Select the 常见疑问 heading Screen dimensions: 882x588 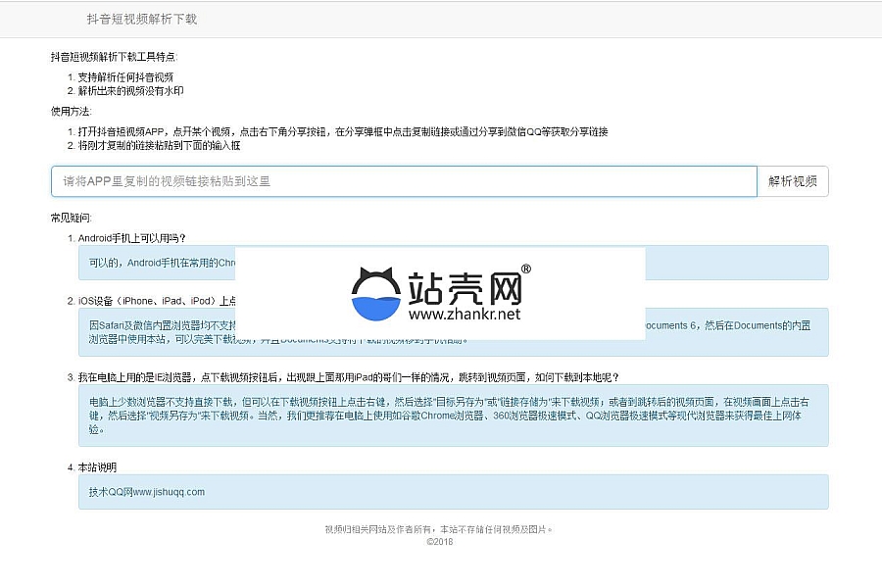pos(71,218)
